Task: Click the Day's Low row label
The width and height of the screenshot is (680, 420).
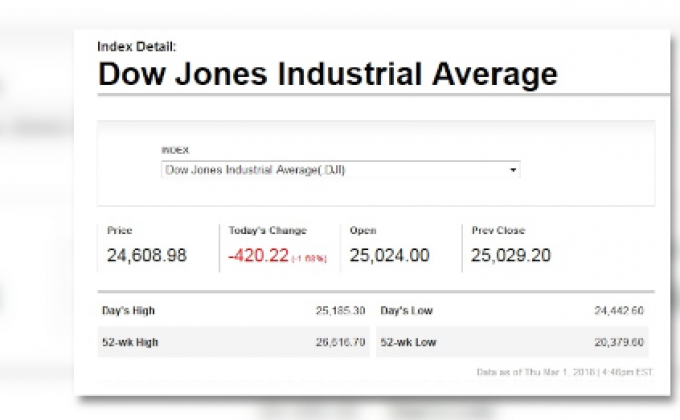Action: click(406, 311)
